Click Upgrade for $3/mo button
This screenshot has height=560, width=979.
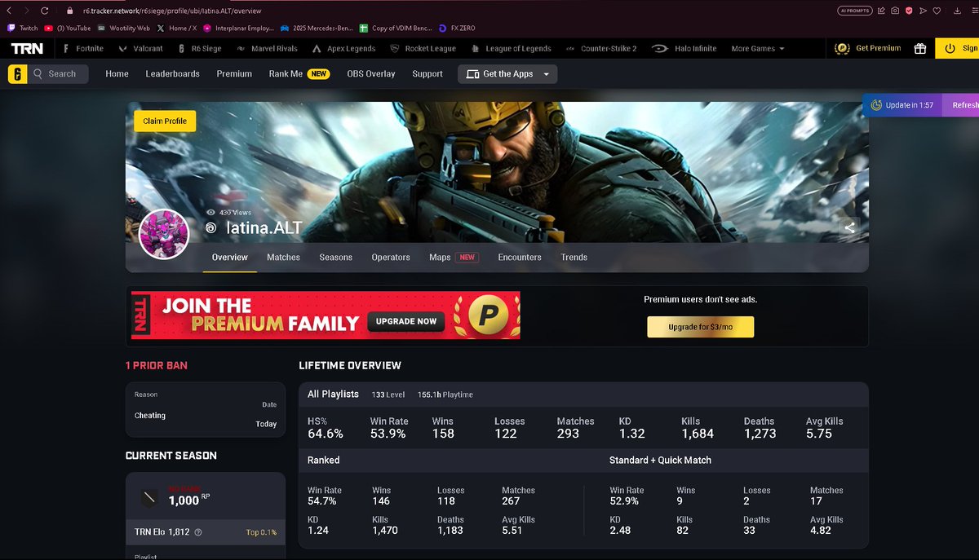[701, 327]
